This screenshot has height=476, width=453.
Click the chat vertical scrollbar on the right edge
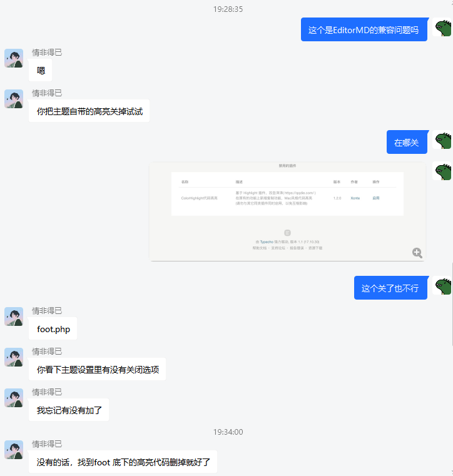click(x=452, y=305)
